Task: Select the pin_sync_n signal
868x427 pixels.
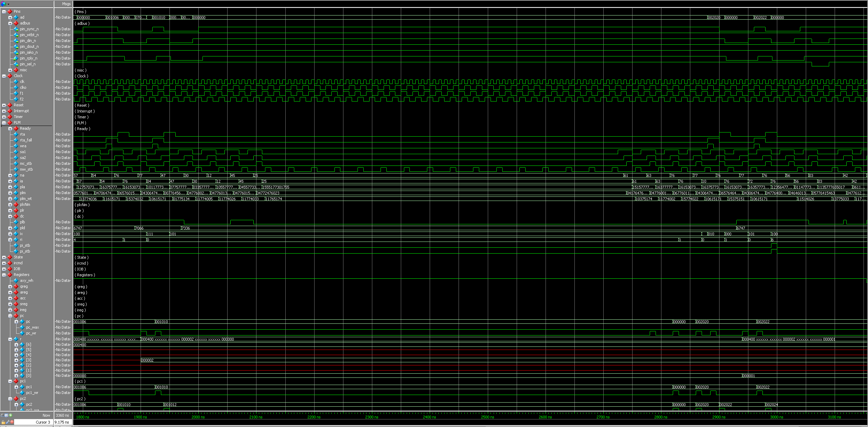Action: [29, 29]
